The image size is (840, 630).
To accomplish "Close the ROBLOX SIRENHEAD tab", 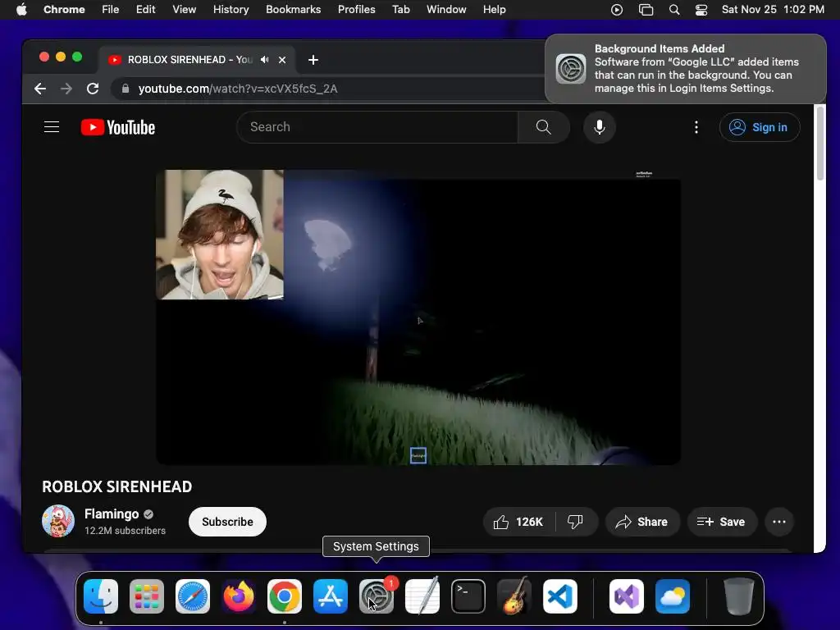I will pyautogui.click(x=282, y=60).
